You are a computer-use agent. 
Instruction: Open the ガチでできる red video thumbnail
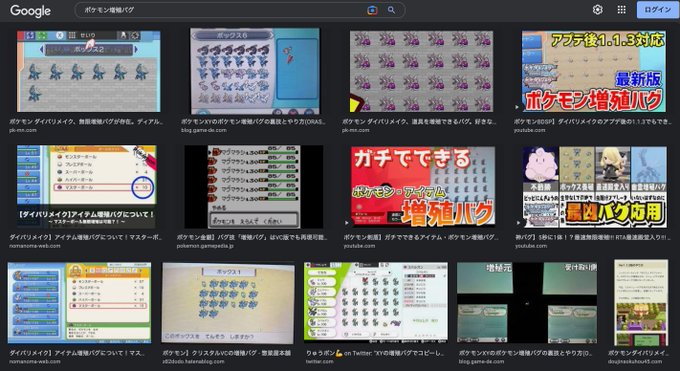[423, 187]
